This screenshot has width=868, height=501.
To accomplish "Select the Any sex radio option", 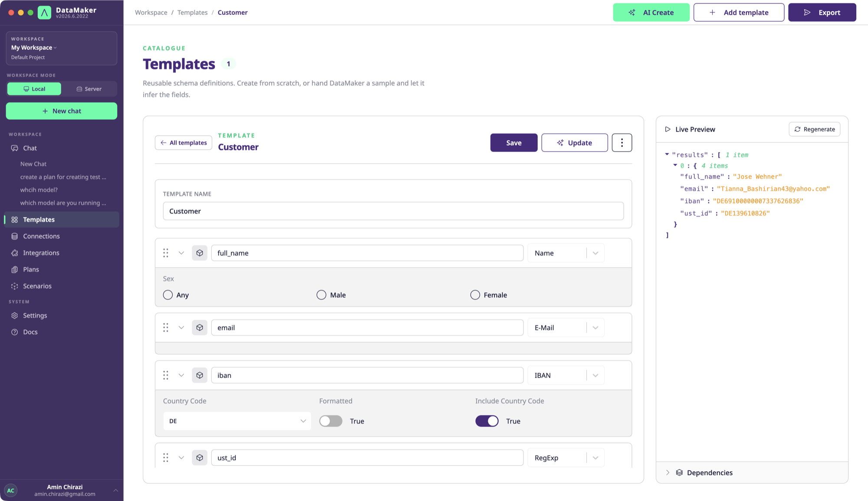I will [168, 295].
